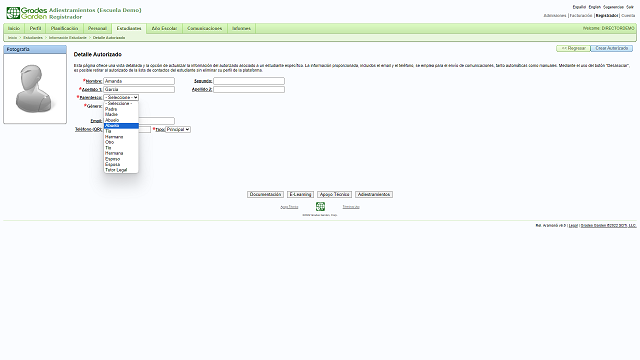The width and height of the screenshot is (640, 360).
Task: Click the E-Learning footer button
Action: [300, 195]
